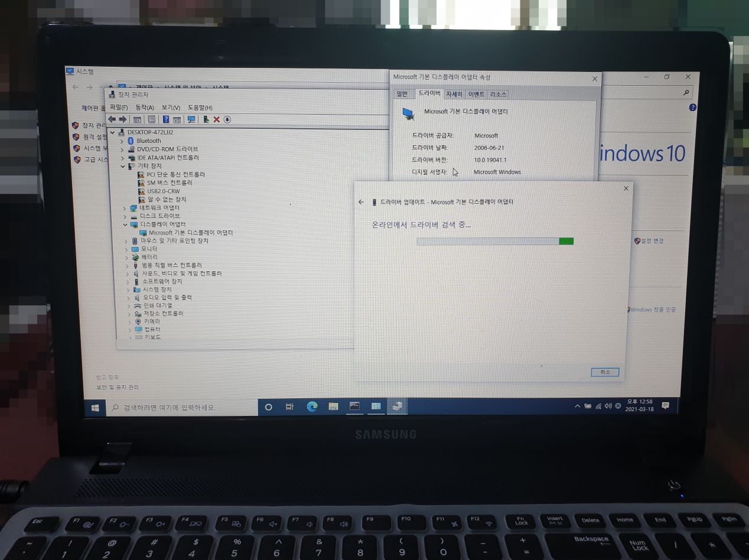Click Windows 정품 인증 link
749x560 pixels.
653,310
